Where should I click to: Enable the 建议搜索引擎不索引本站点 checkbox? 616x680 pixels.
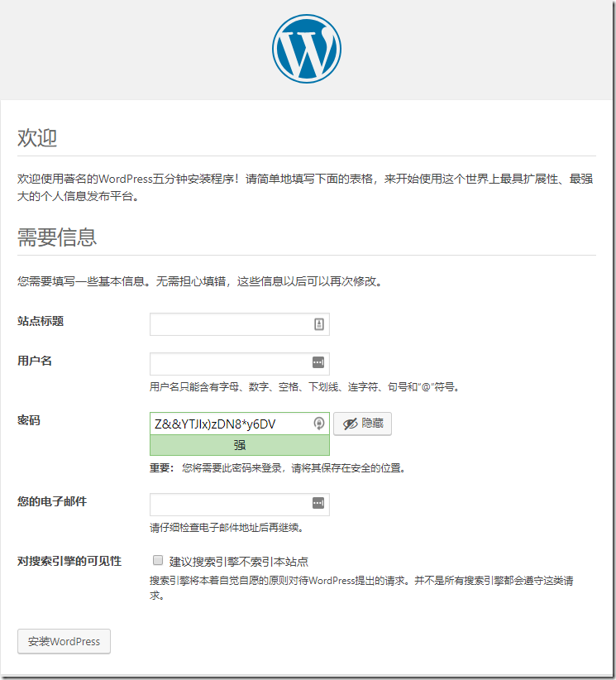click(158, 561)
